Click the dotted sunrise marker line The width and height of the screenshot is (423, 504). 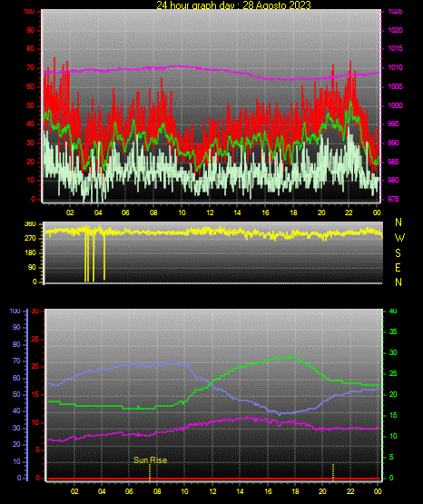tap(150, 472)
